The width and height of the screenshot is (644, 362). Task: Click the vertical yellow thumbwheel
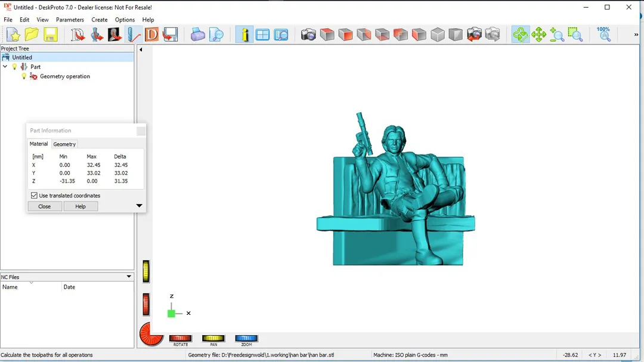pyautogui.click(x=146, y=271)
